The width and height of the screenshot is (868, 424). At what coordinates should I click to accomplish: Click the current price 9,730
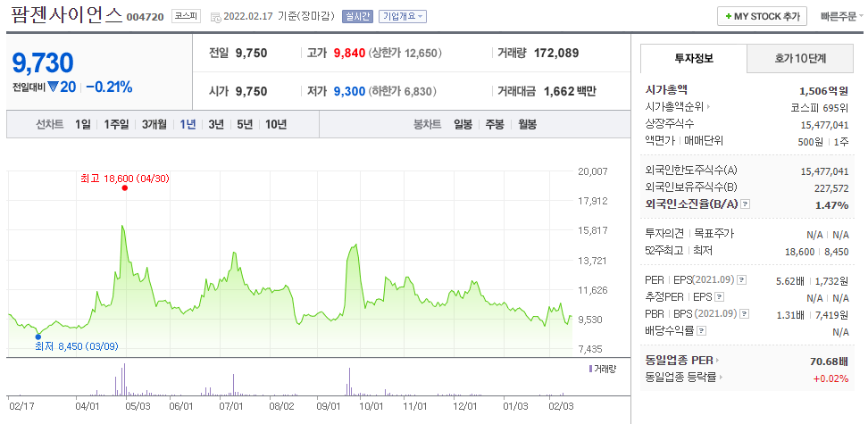[43, 62]
